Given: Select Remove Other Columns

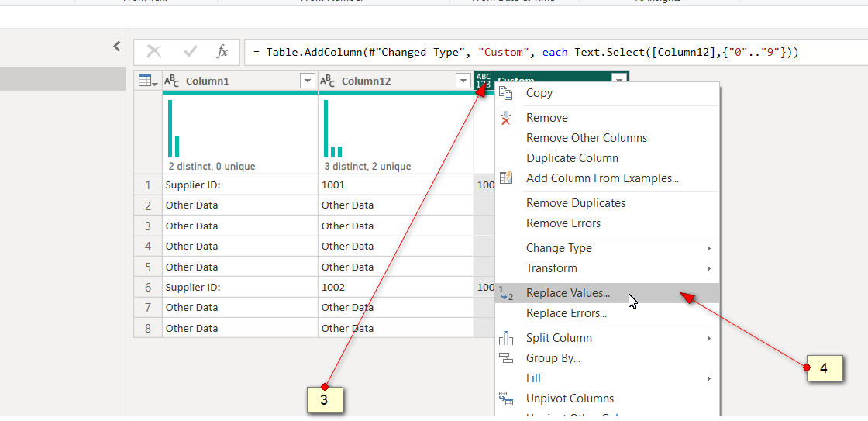Looking at the screenshot, I should point(608,138).
